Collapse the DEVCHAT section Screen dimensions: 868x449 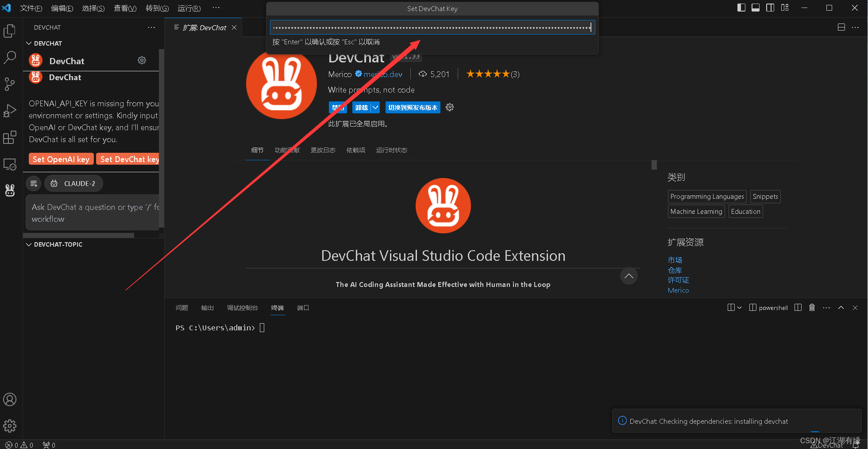[x=29, y=43]
